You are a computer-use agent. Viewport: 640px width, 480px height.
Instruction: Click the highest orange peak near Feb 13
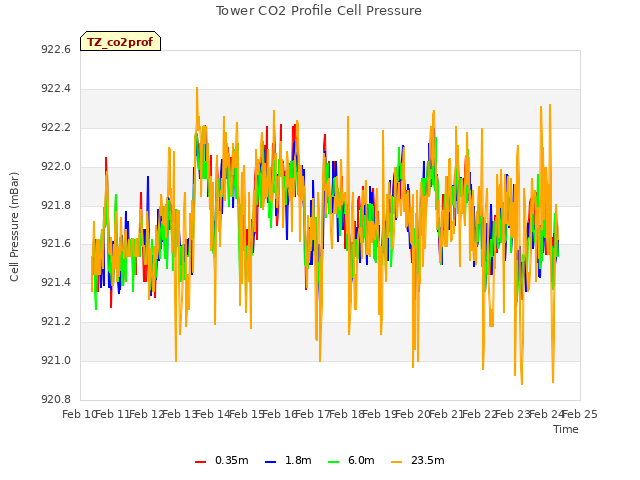(197, 88)
